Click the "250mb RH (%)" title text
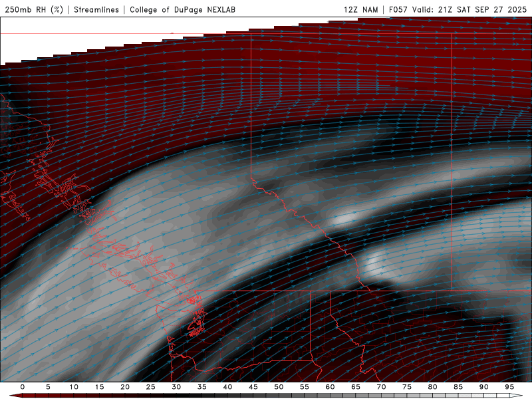Viewport: 532px width, 399px height. (x=34, y=9)
